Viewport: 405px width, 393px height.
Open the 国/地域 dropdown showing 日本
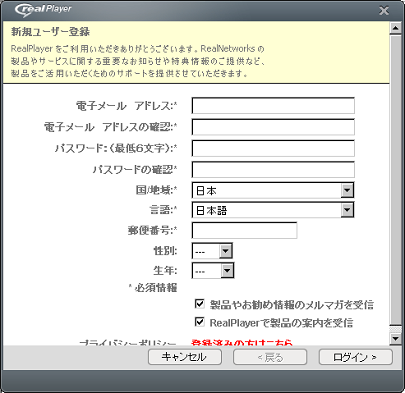click(x=273, y=190)
